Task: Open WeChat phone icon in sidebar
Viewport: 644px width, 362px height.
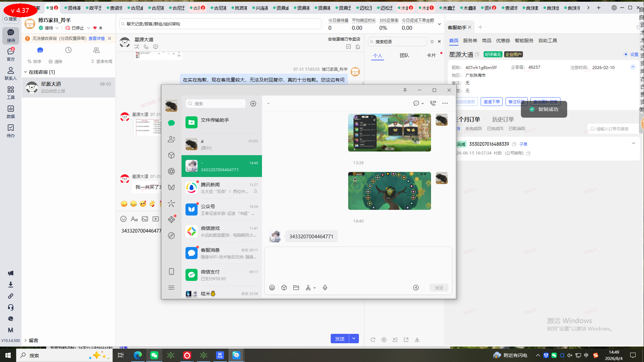Action: [x=171, y=271]
